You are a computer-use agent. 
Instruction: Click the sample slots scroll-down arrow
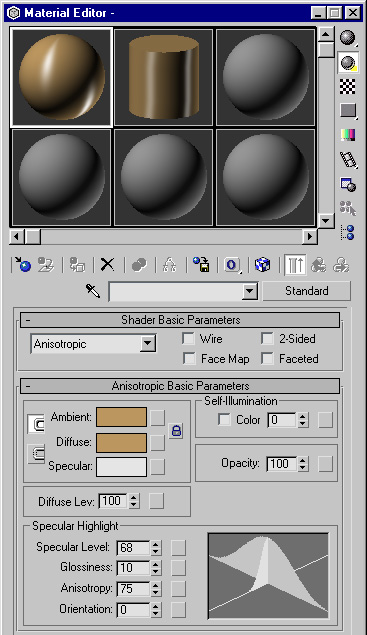326,221
